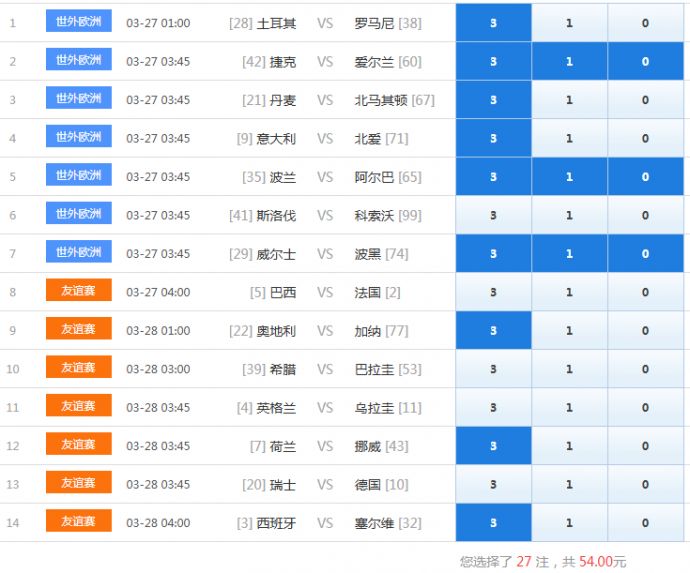Viewport: 690px width, 573px height.
Task: Click the 世外欧洲 tag in row 1
Action: [78, 21]
